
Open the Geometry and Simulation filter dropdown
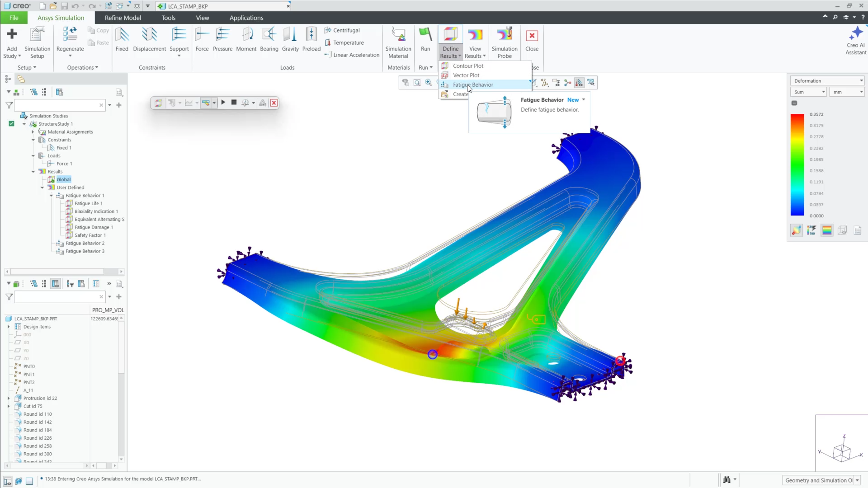pyautogui.click(x=857, y=480)
